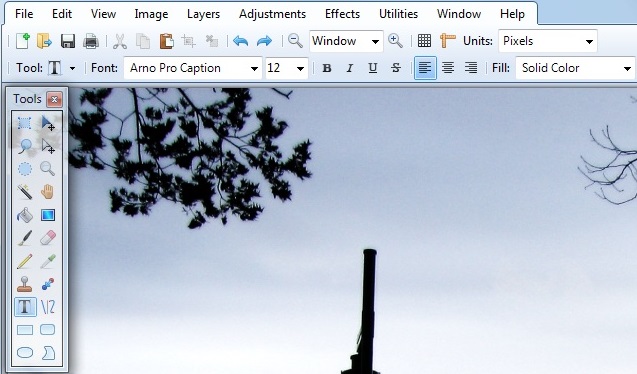Viewport: 637px width, 374px height.
Task: Select the Pan hand tool
Action: [x=48, y=192]
